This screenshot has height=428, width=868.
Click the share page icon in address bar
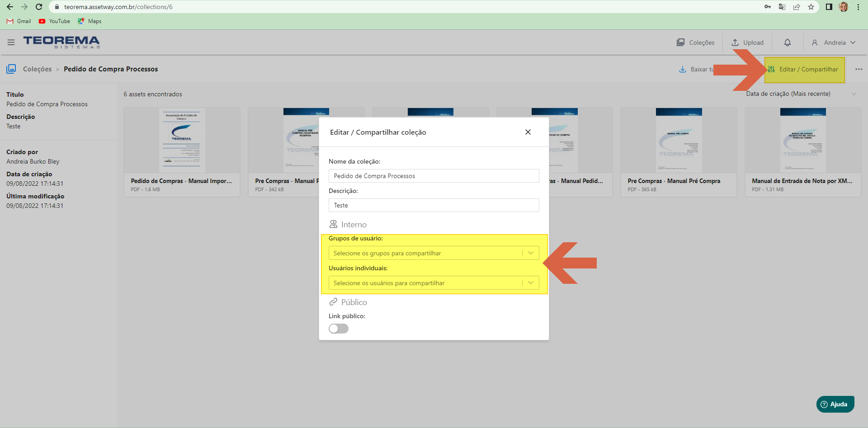tap(797, 7)
